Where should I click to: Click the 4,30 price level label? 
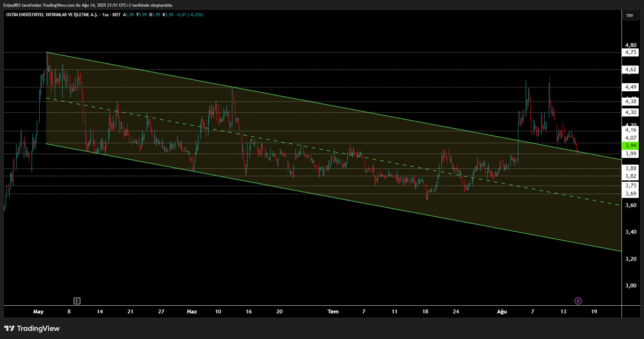pyautogui.click(x=631, y=112)
